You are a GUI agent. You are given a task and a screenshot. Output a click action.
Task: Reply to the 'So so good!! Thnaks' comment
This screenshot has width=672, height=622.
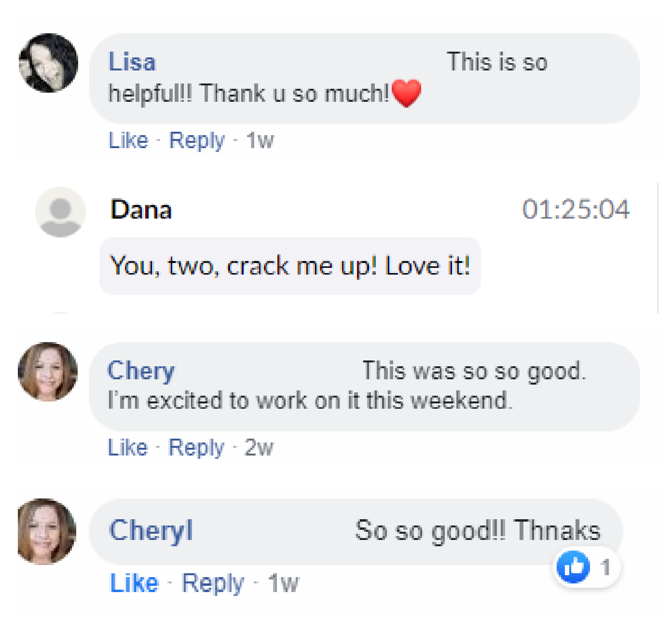click(x=213, y=583)
